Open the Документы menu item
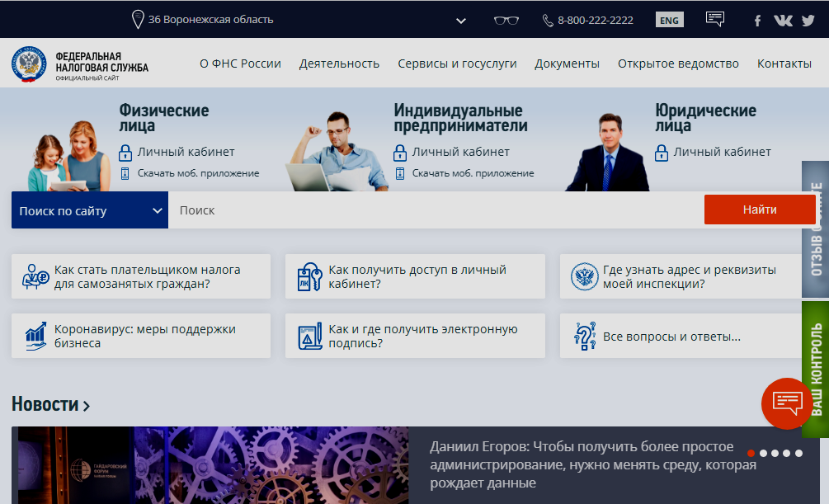 (567, 64)
